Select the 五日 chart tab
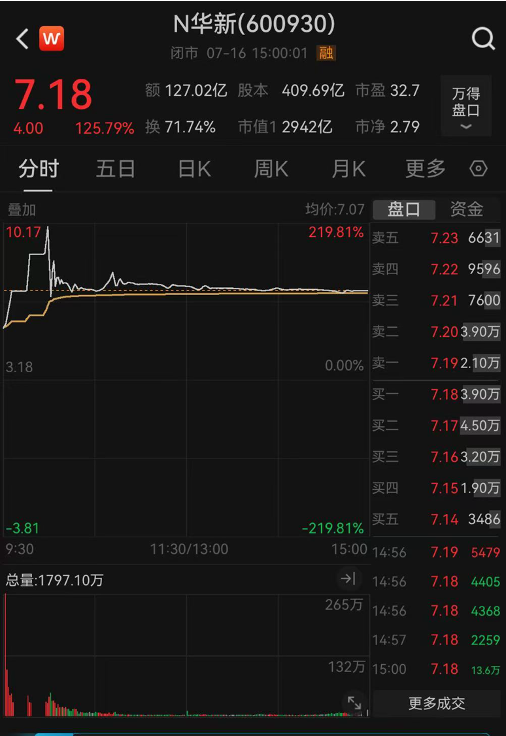 pos(115,169)
